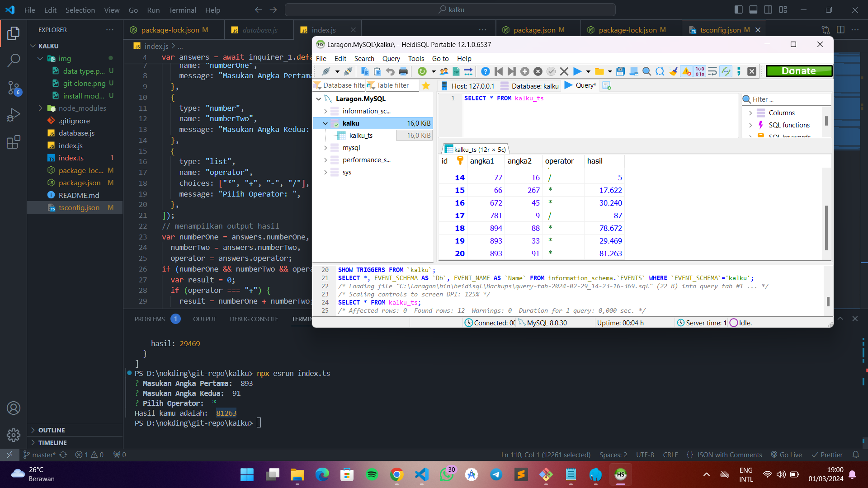Click the green Donate button

pyautogui.click(x=798, y=71)
